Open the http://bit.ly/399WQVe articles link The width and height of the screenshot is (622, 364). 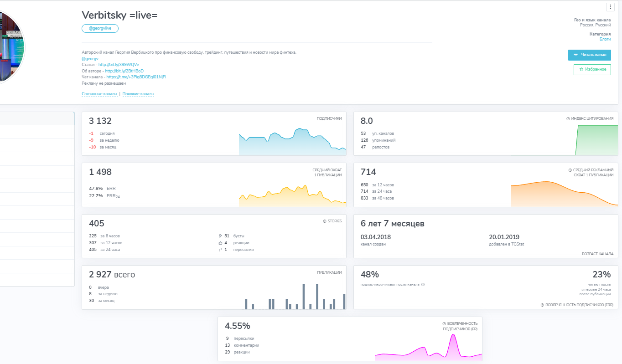pos(119,65)
